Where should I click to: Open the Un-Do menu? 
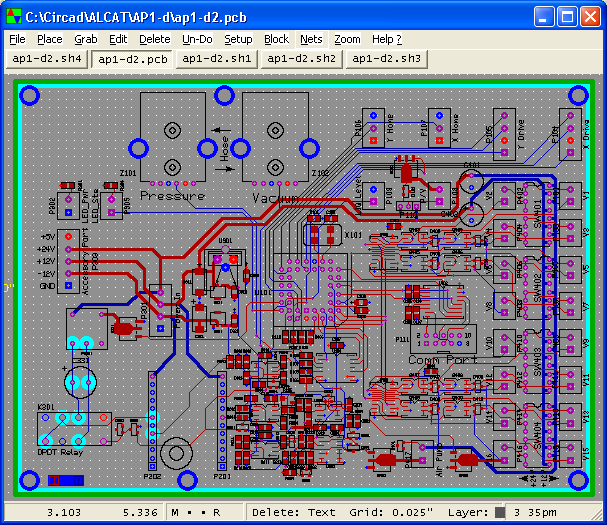pyautogui.click(x=197, y=39)
